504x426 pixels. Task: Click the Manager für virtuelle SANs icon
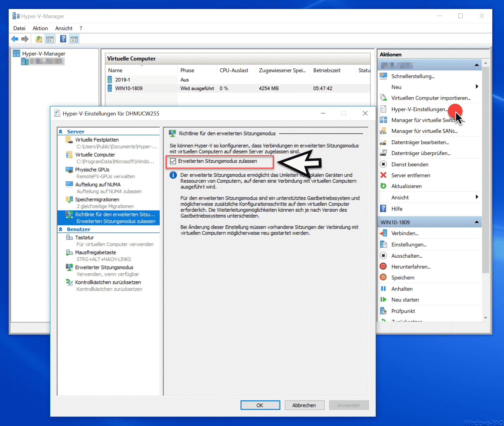[383, 131]
